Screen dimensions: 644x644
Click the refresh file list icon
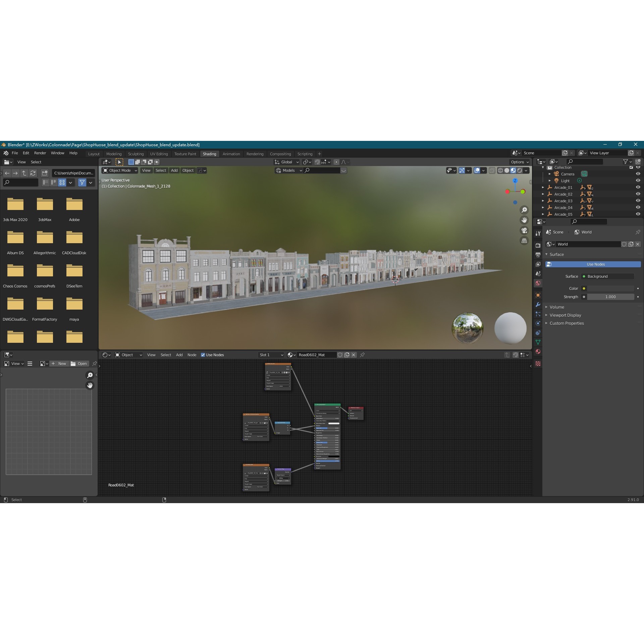(33, 173)
